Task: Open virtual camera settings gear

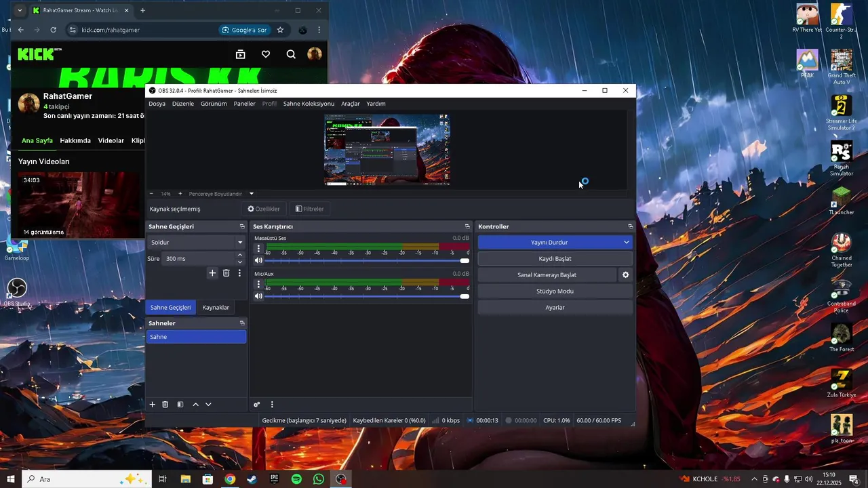Action: pos(626,275)
